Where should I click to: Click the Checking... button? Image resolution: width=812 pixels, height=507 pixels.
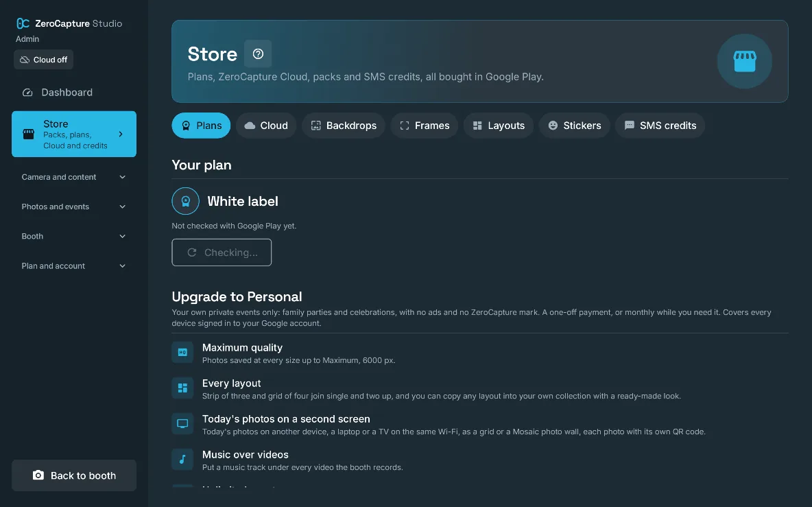222,252
